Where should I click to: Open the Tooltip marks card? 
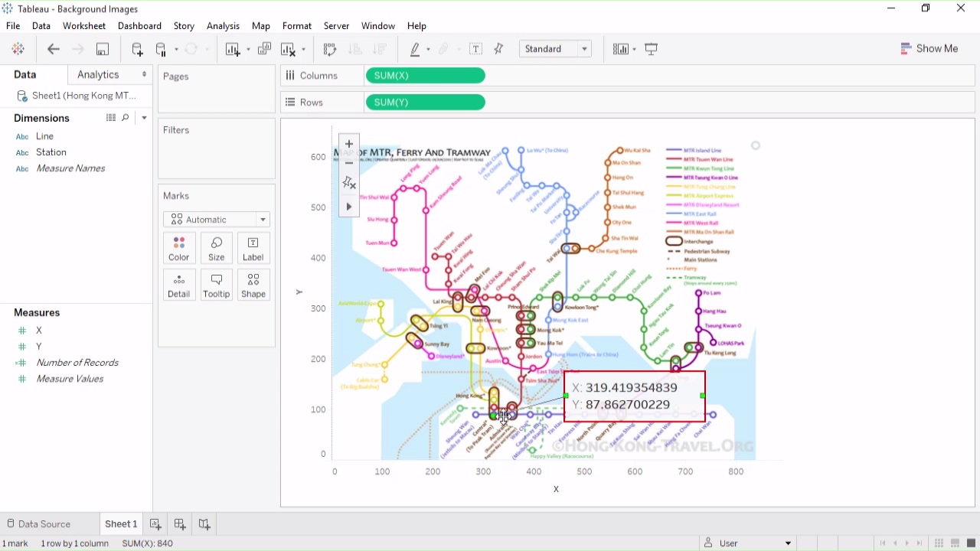point(216,285)
